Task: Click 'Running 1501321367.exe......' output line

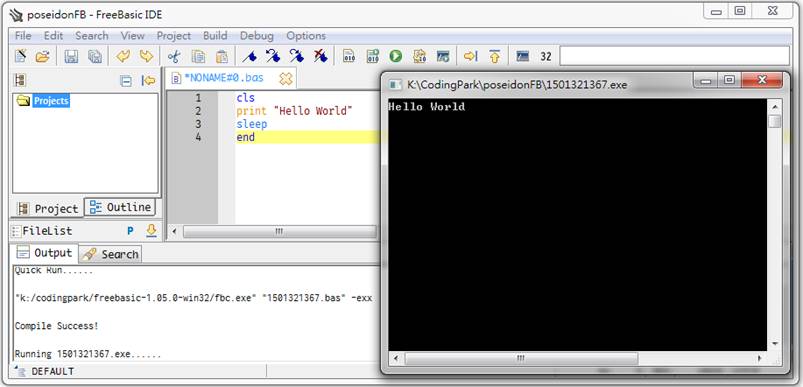Action: [x=88, y=354]
